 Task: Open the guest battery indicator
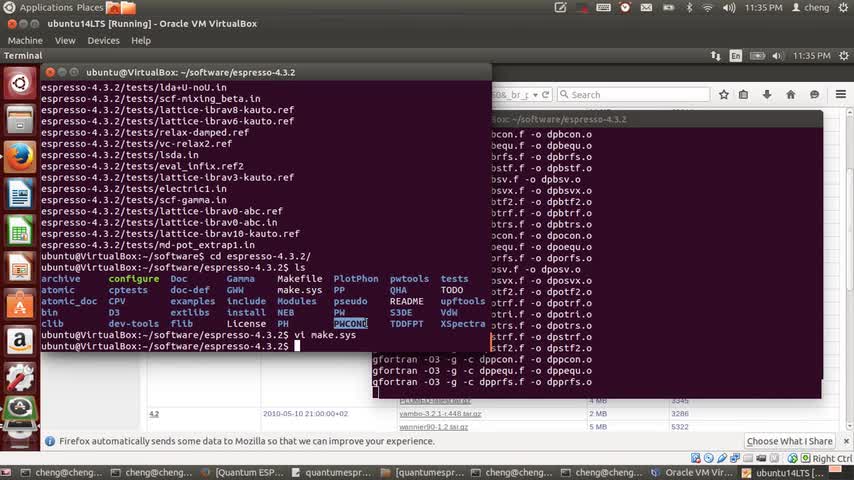click(x=757, y=56)
